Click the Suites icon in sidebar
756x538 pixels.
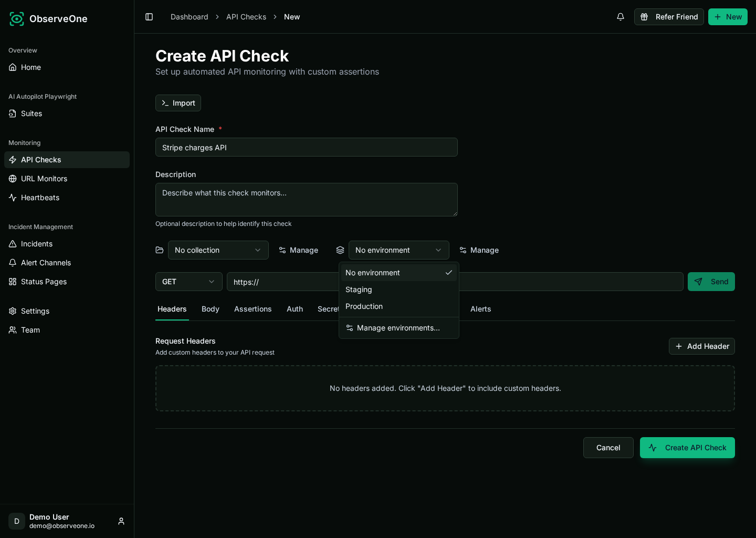[x=13, y=113]
